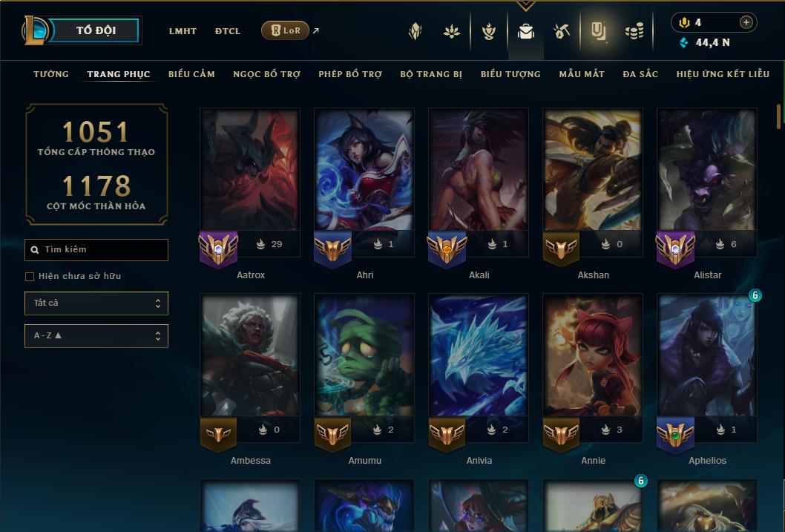The image size is (785, 532).
Task: Click the League of Legends logo icon
Action: (35, 30)
